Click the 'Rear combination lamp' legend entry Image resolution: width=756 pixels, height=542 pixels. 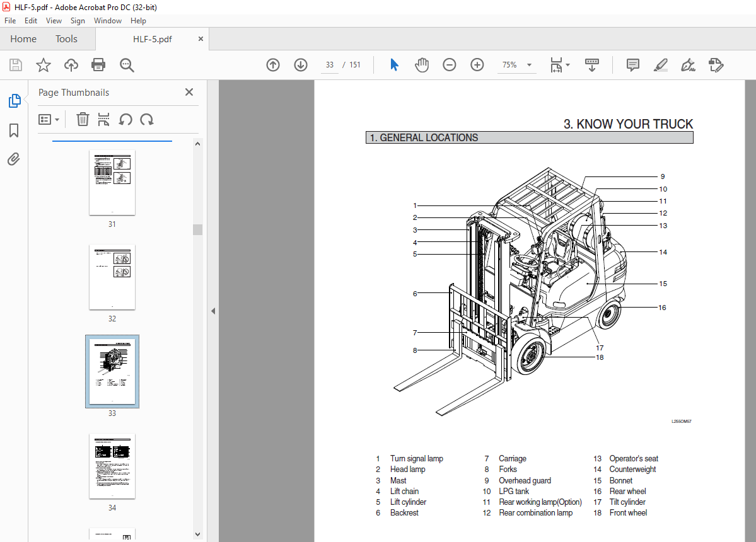(x=536, y=512)
